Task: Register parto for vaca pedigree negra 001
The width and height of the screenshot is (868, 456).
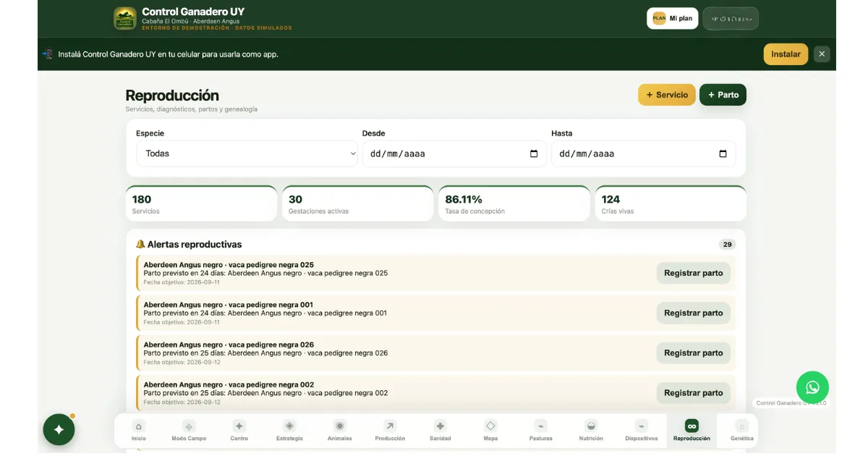Action: point(694,313)
